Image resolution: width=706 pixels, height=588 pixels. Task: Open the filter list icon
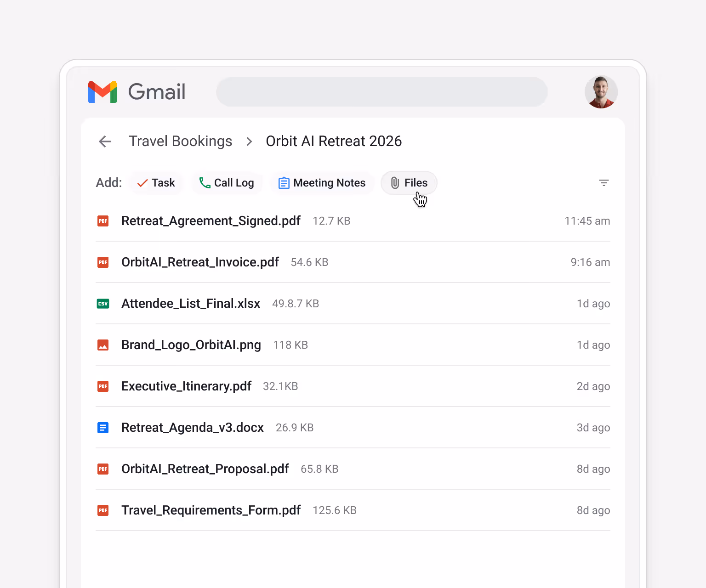click(x=604, y=183)
